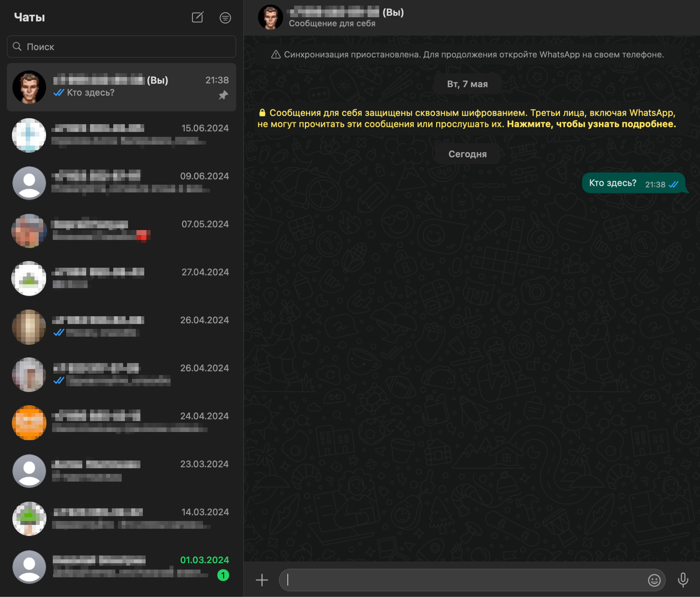Viewport: 700px width, 597px height.
Task: Open chat dated 14.03.2024
Action: (121, 519)
